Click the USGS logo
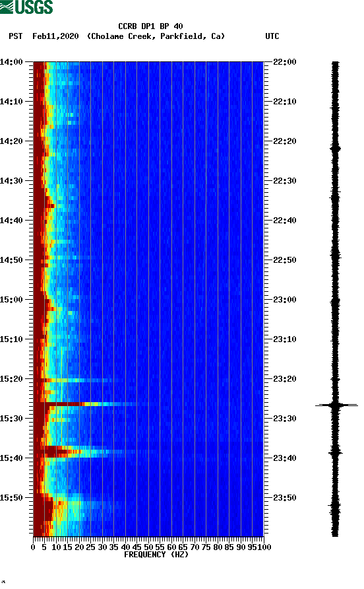Screen dimensions: 364x589 pyautogui.click(x=26, y=7)
